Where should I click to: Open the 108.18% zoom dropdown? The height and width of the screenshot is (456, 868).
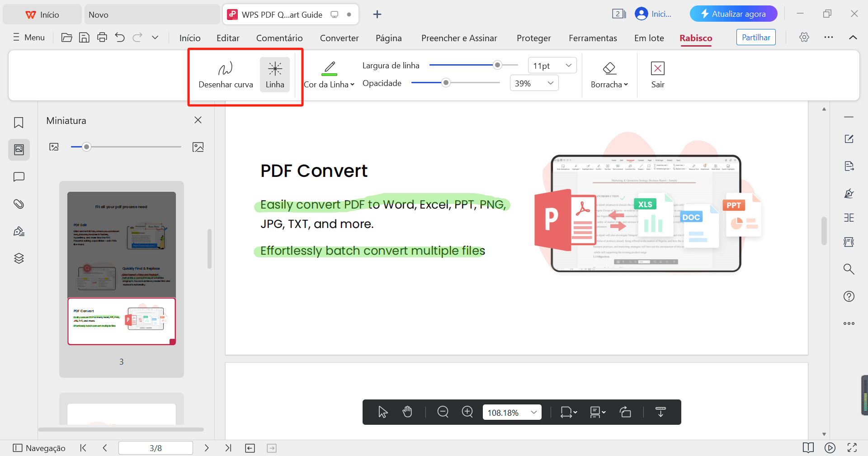click(512, 412)
